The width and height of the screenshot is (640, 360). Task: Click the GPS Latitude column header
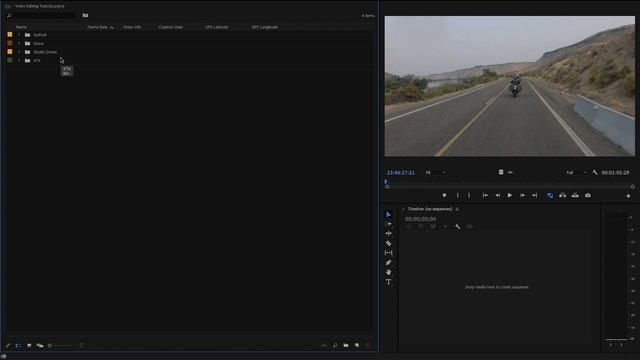[x=216, y=27]
